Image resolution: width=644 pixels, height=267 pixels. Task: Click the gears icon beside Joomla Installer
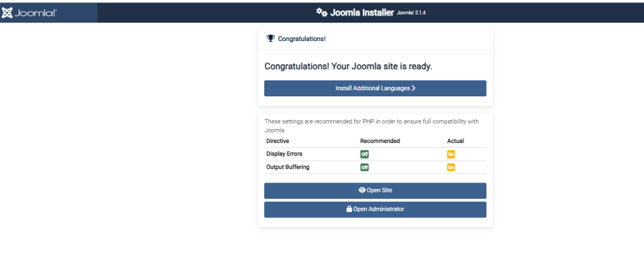[x=321, y=13]
